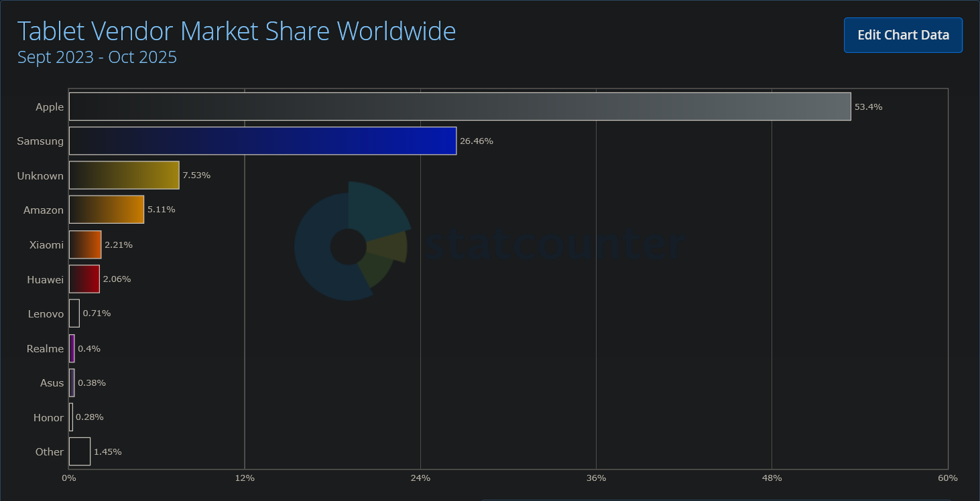The width and height of the screenshot is (980, 501).
Task: Select the Other vendors bar
Action: [x=80, y=451]
